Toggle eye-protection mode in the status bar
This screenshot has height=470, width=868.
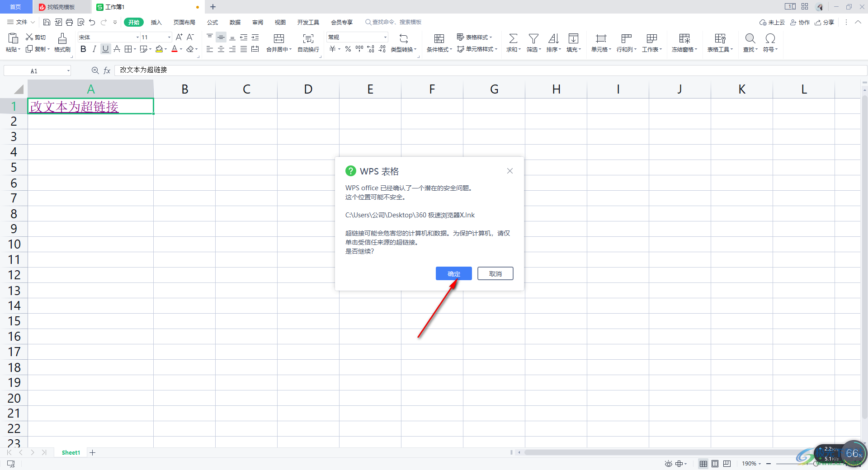668,464
